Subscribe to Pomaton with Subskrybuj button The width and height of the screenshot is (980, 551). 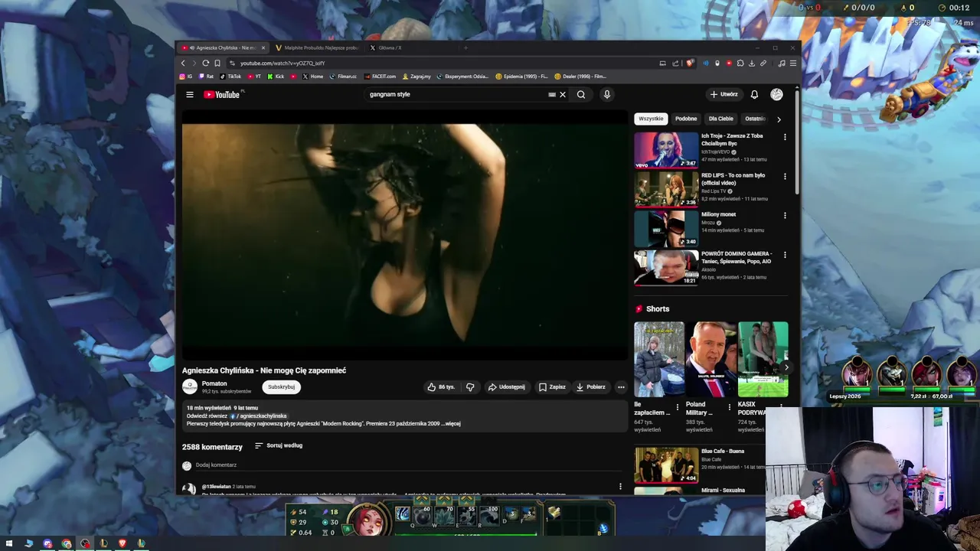point(281,387)
